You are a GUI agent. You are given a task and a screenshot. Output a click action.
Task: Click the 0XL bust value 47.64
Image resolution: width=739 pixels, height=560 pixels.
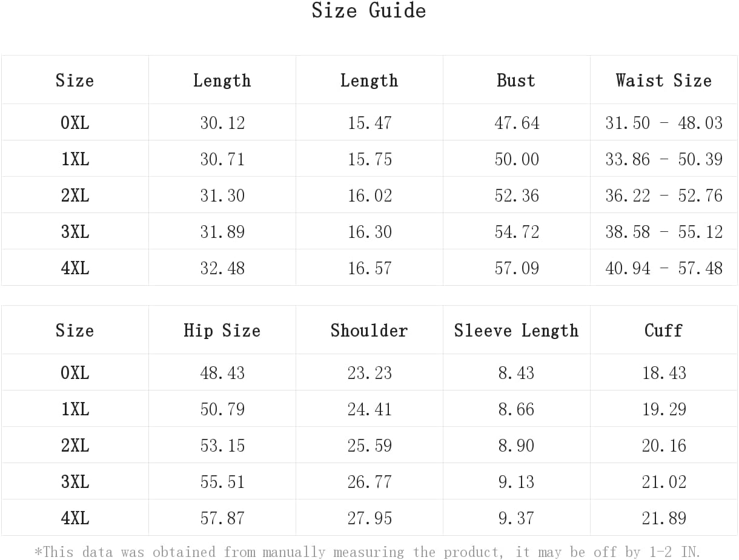(x=517, y=123)
